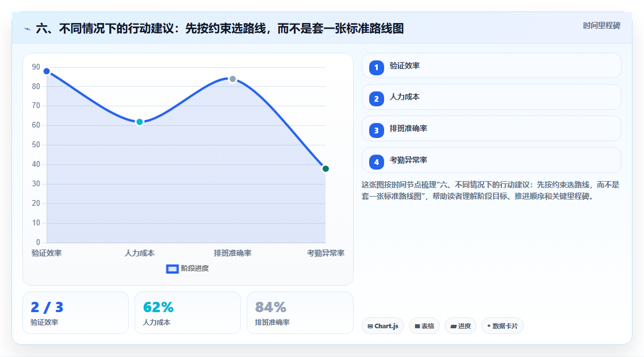Image resolution: width=644 pixels, height=357 pixels.
Task: Click the 2 / 3 验证效率 data card
Action: click(x=75, y=313)
